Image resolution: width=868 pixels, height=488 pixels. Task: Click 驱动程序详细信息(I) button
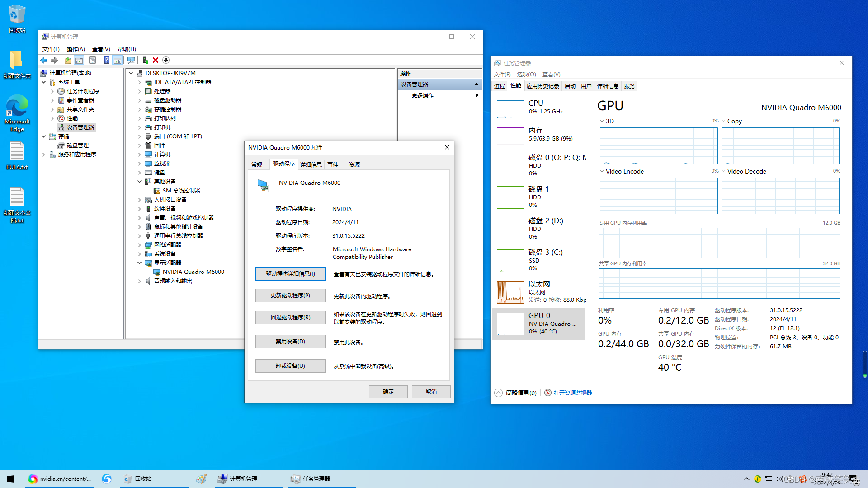click(291, 274)
